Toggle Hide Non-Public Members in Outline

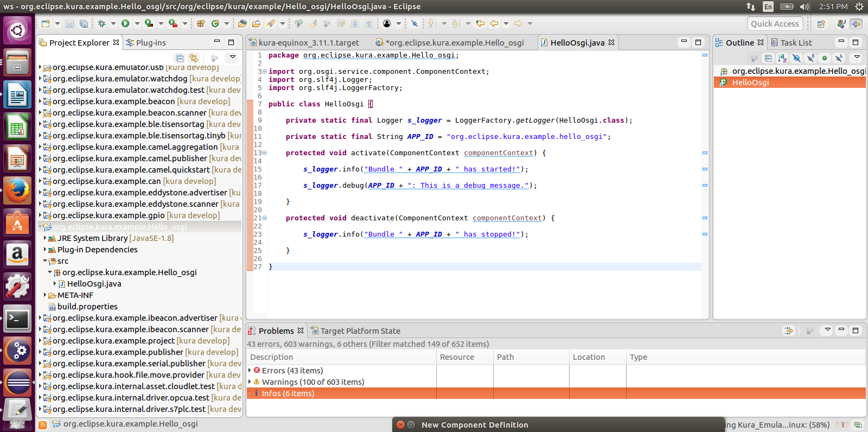[x=825, y=58]
